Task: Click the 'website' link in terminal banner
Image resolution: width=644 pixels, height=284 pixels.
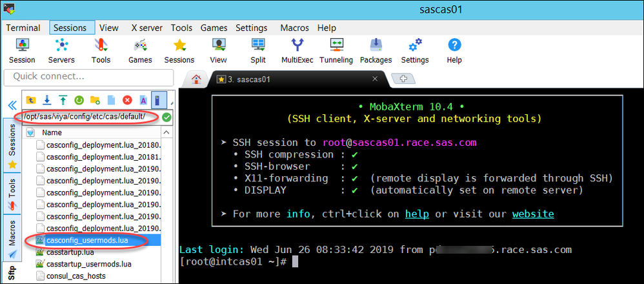Action: click(533, 214)
